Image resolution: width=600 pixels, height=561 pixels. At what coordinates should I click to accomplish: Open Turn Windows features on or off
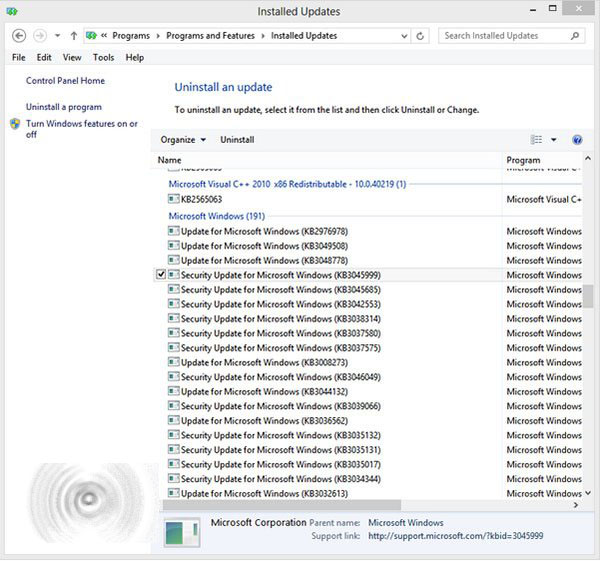(x=82, y=129)
